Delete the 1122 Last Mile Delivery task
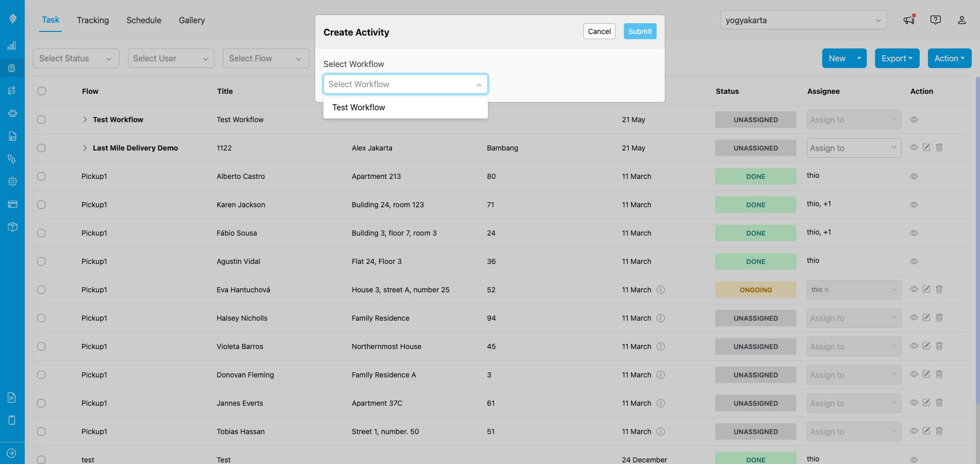980x464 pixels. [x=939, y=147]
